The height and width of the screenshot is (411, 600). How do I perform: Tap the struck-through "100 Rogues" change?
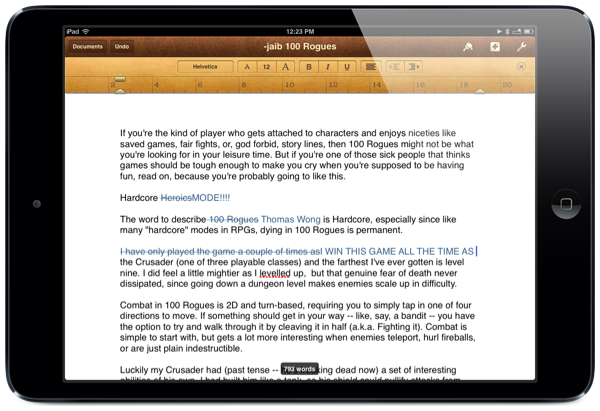tap(233, 219)
